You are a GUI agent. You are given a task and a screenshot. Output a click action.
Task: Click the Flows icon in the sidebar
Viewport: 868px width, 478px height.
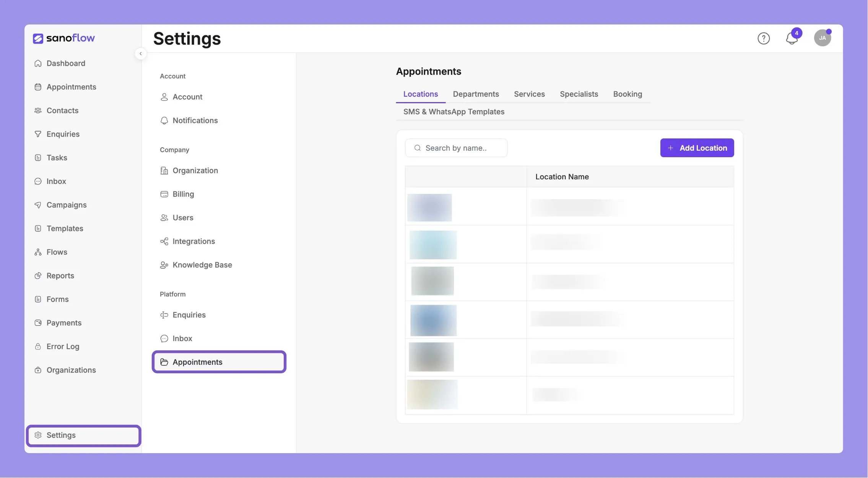(38, 252)
